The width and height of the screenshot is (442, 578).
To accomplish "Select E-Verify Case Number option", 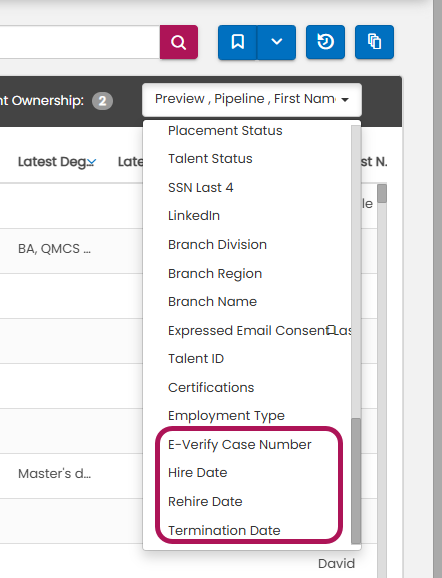I will coord(240,445).
